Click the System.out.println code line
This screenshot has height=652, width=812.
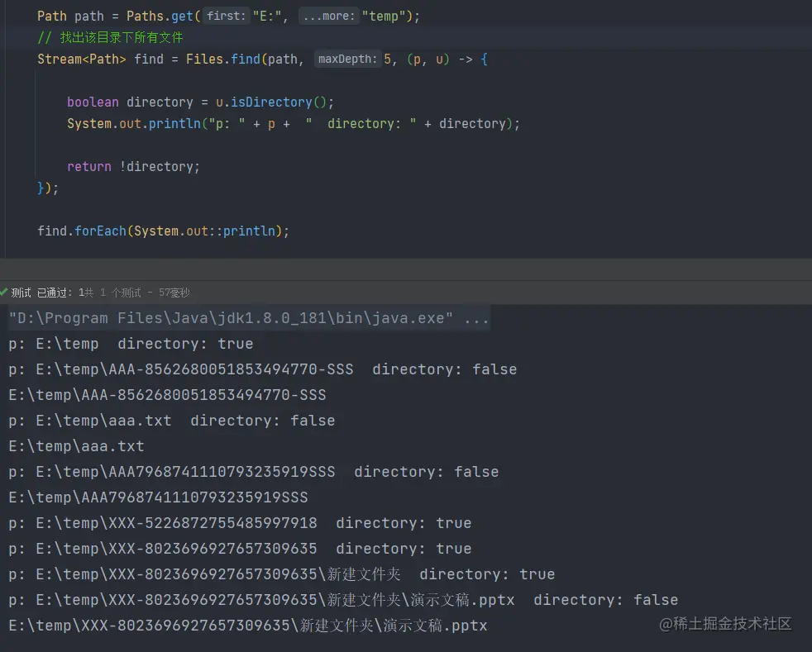(293, 124)
